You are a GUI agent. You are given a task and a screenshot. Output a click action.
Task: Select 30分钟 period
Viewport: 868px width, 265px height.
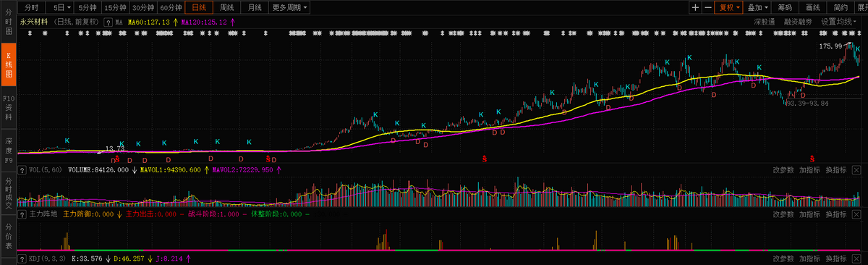(143, 7)
